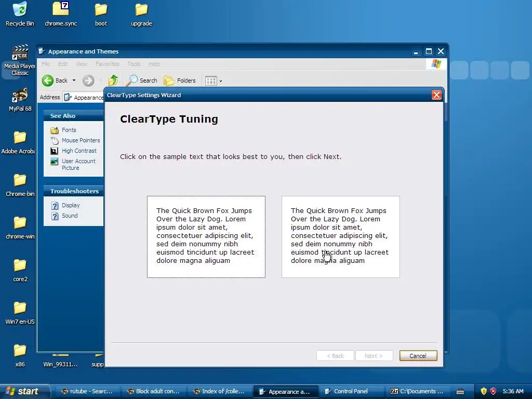Click the Forward arrow icon
This screenshot has width=532, height=399.
[88, 81]
